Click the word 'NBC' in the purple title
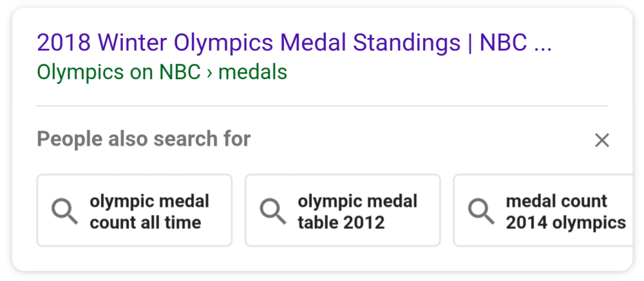Viewport: 644px width, 281px height. pos(502,43)
